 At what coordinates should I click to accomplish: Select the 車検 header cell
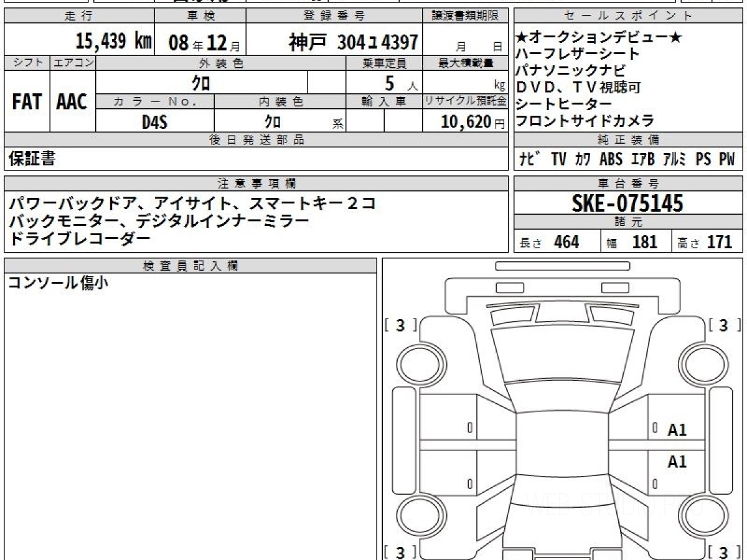click(x=200, y=16)
